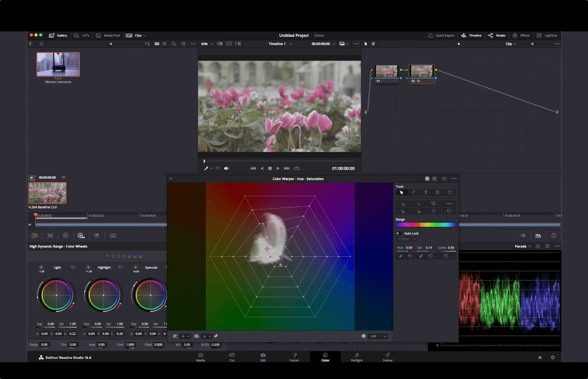The height and width of the screenshot is (379, 588).
Task: Click the Quick Export button
Action: (x=441, y=35)
